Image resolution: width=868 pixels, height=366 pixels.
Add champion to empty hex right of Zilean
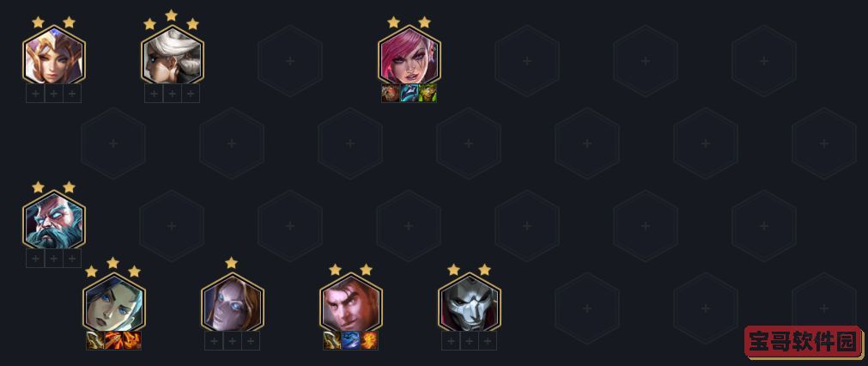172,226
